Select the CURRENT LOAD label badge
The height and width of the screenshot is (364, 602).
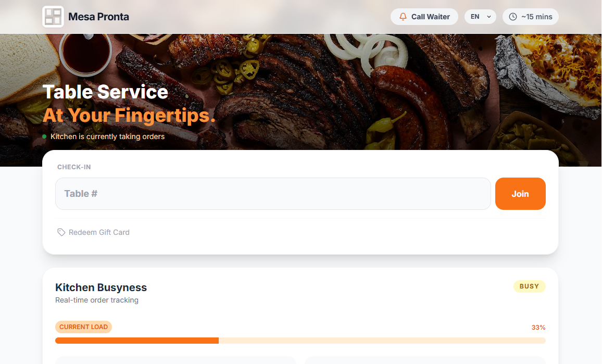pyautogui.click(x=83, y=327)
